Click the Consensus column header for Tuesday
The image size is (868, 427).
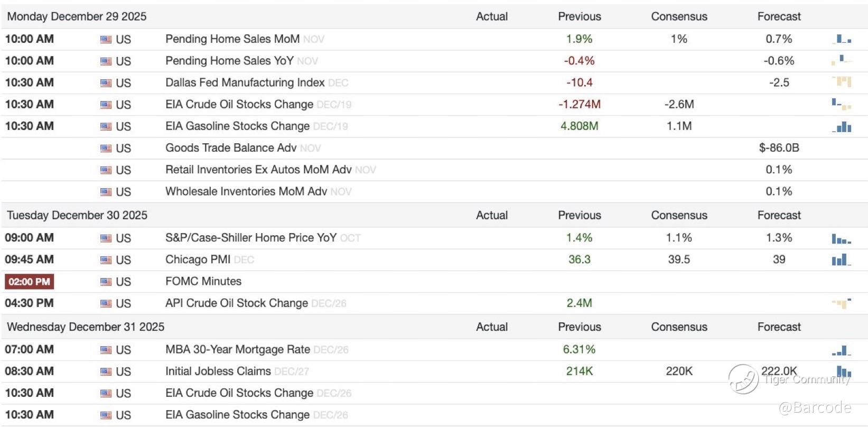[679, 215]
